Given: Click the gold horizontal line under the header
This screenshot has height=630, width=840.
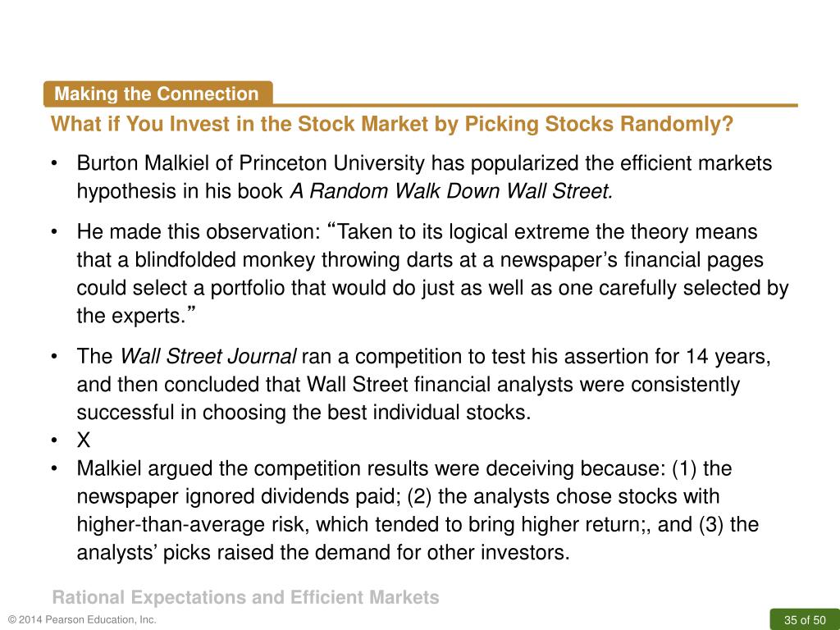Looking at the screenshot, I should [x=535, y=106].
